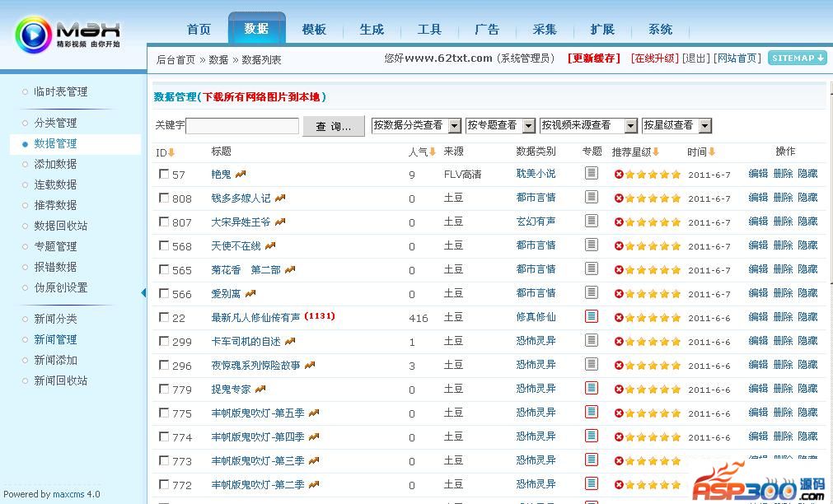Collapse the sidebar with the blue arrow
The width and height of the screenshot is (833, 504).
(x=143, y=292)
